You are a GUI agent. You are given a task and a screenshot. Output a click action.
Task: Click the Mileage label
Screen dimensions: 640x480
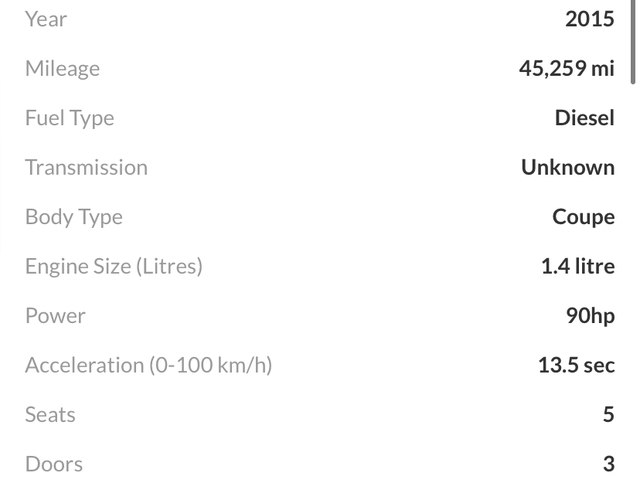62,69
